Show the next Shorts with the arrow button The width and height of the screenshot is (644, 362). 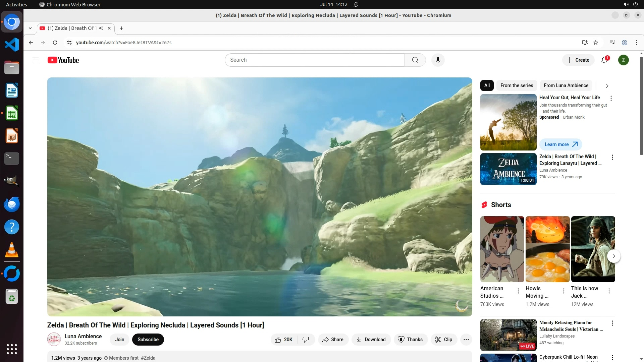pos(613,256)
